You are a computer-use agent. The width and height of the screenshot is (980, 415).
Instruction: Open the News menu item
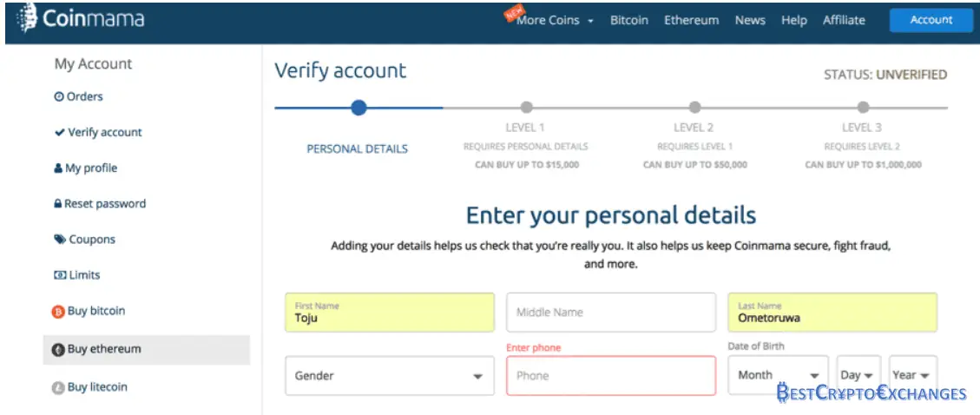pyautogui.click(x=749, y=20)
